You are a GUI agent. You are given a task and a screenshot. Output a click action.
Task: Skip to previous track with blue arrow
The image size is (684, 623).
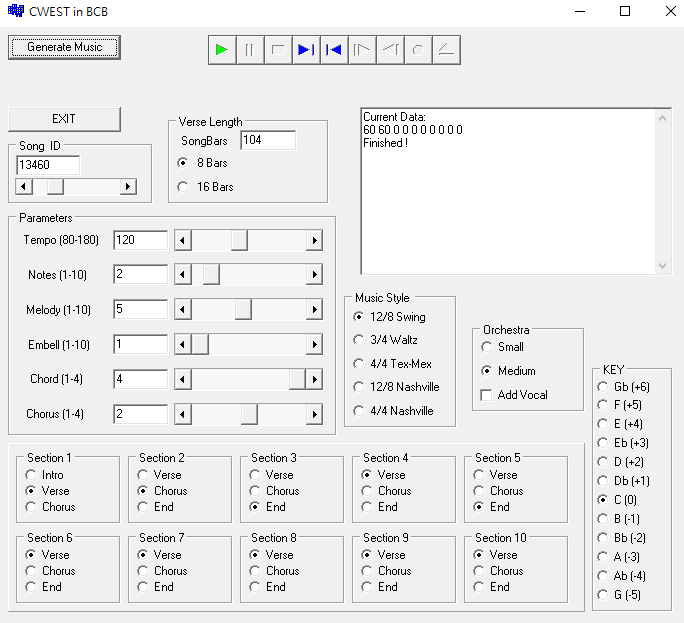[x=334, y=50]
